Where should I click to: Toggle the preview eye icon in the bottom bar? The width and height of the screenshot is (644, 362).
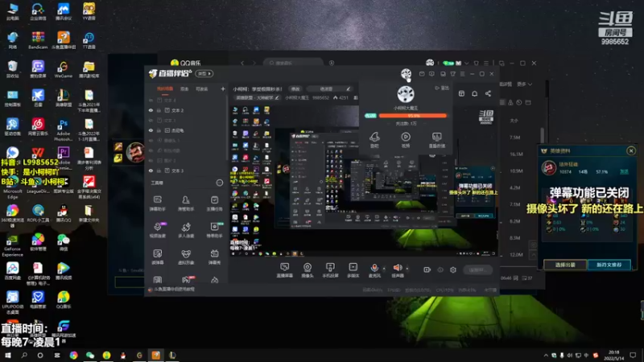(440, 269)
